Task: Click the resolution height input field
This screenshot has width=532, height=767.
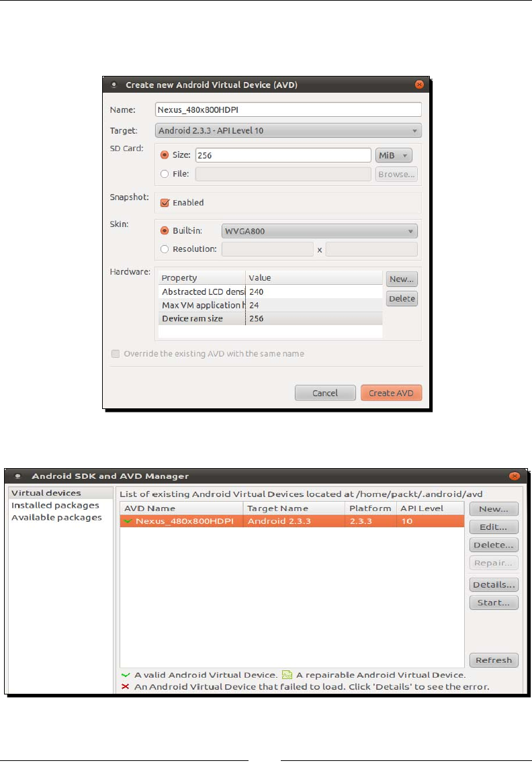Action: [371, 249]
